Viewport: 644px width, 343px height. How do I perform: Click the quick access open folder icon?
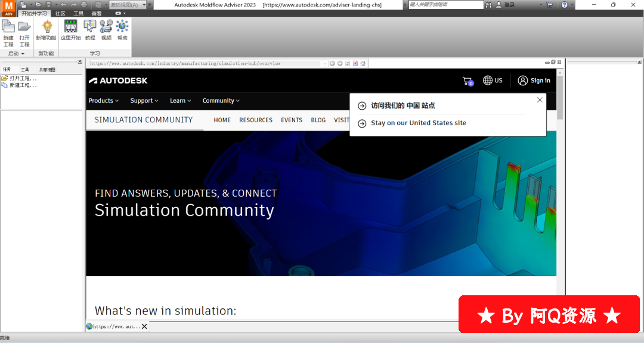[x=38, y=5]
